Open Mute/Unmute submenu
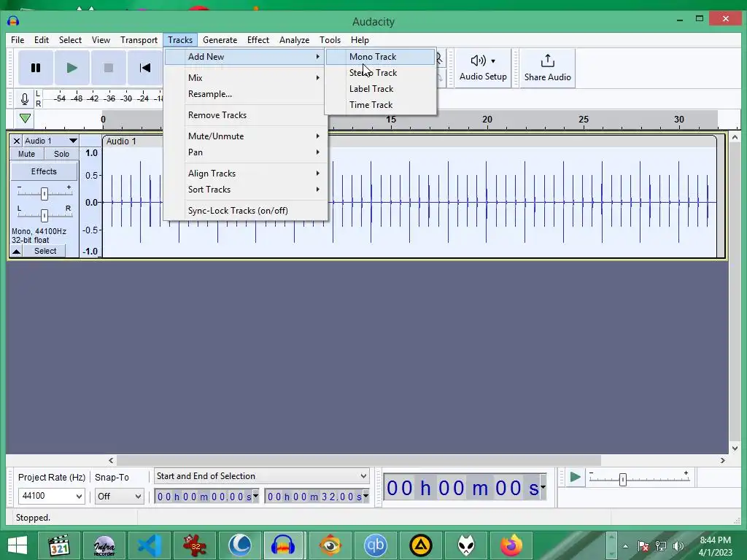This screenshot has height=560, width=747. tap(246, 136)
